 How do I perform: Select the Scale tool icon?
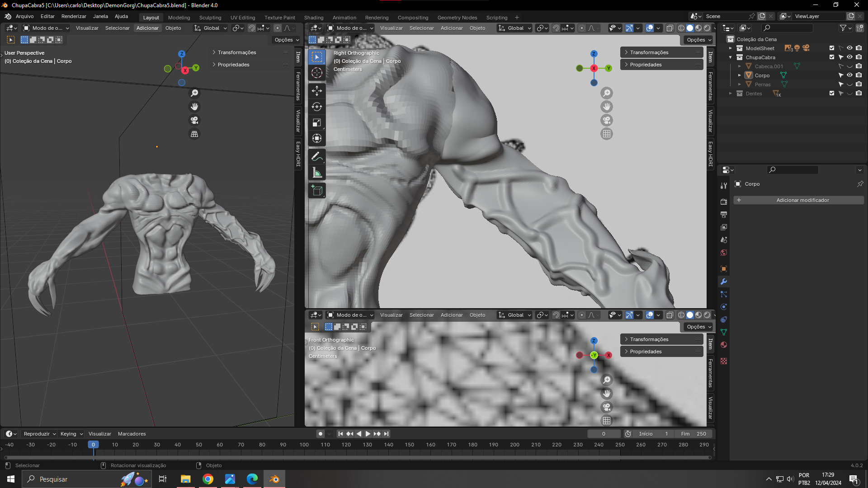point(317,122)
